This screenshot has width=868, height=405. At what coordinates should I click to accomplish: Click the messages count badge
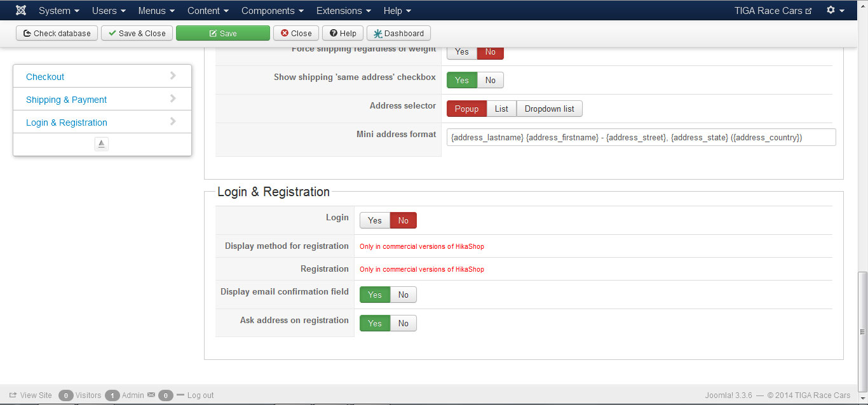[x=165, y=395]
